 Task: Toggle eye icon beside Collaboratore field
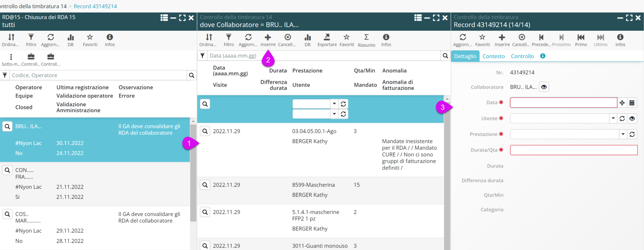544,87
